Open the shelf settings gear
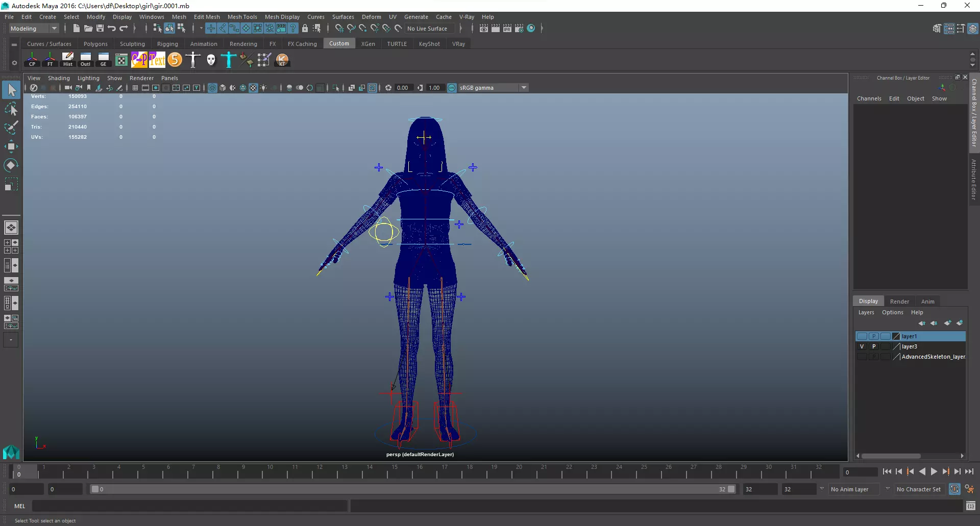This screenshot has height=526, width=980. point(14,63)
